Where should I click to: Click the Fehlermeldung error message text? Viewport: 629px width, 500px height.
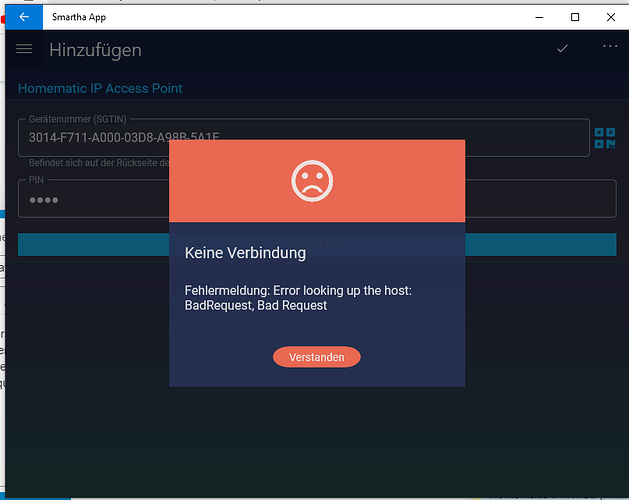[x=299, y=297]
